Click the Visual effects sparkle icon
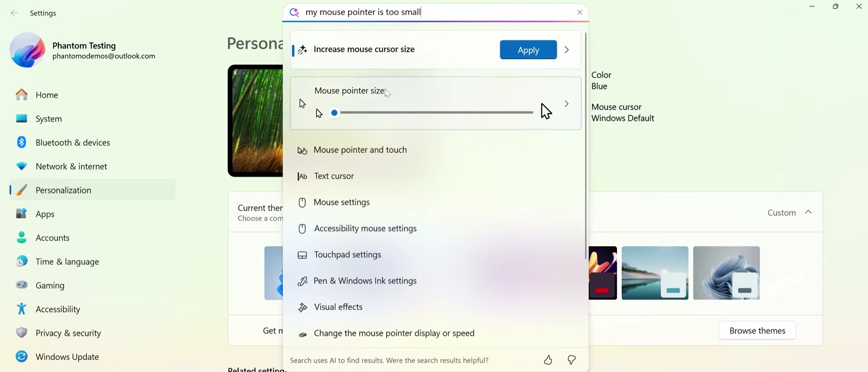868x372 pixels. [x=302, y=308]
